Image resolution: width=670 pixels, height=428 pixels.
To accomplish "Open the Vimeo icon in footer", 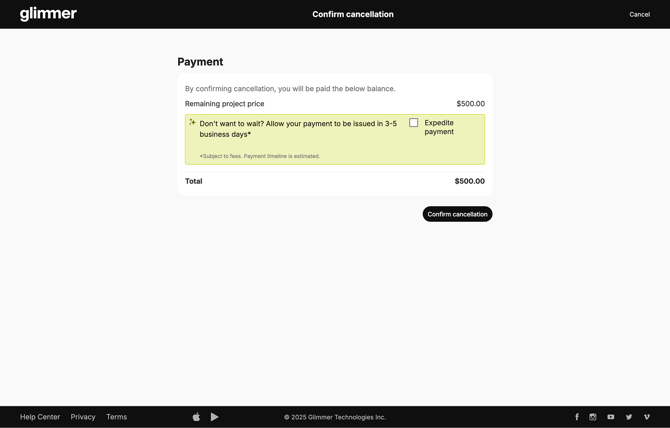I will (647, 417).
